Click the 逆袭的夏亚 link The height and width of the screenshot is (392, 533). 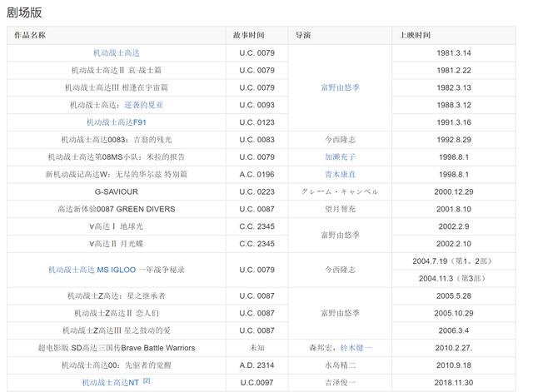(143, 105)
